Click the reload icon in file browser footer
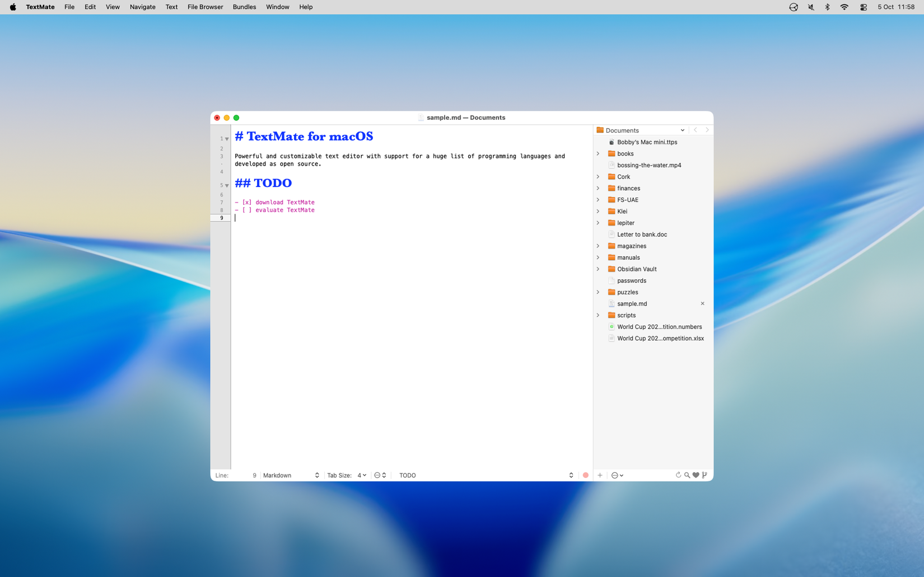Image resolution: width=924 pixels, height=577 pixels. (678, 475)
